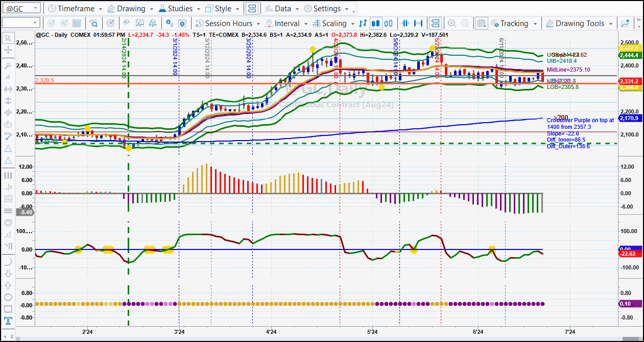Screen dimensions: 644x342
Task: Click the 3/25/2024 14:00 vertical date marker
Action: (x=249, y=57)
